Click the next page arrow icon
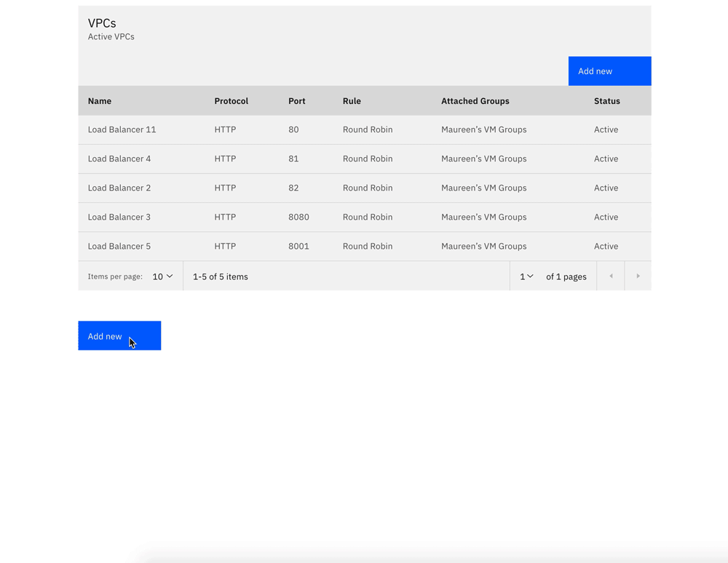The height and width of the screenshot is (563, 728). [x=638, y=276]
